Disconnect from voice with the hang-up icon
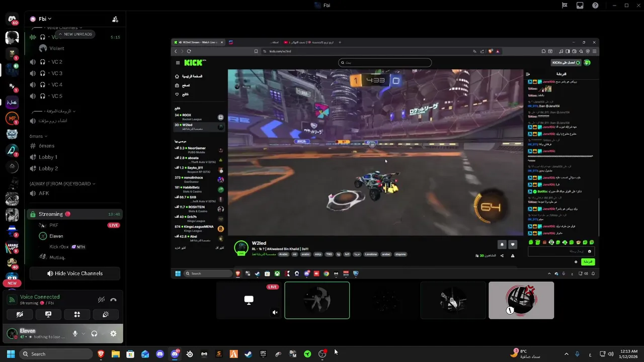Screen dimensions: 644x362 [113, 300]
